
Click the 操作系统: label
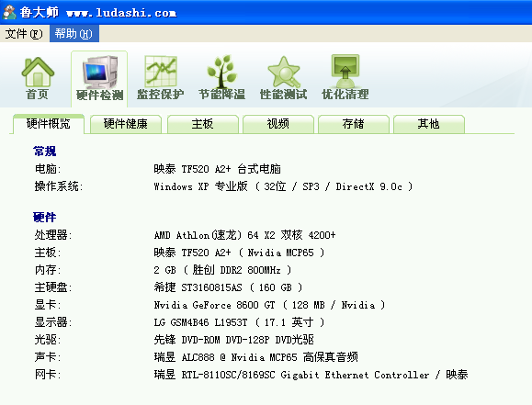(x=59, y=186)
